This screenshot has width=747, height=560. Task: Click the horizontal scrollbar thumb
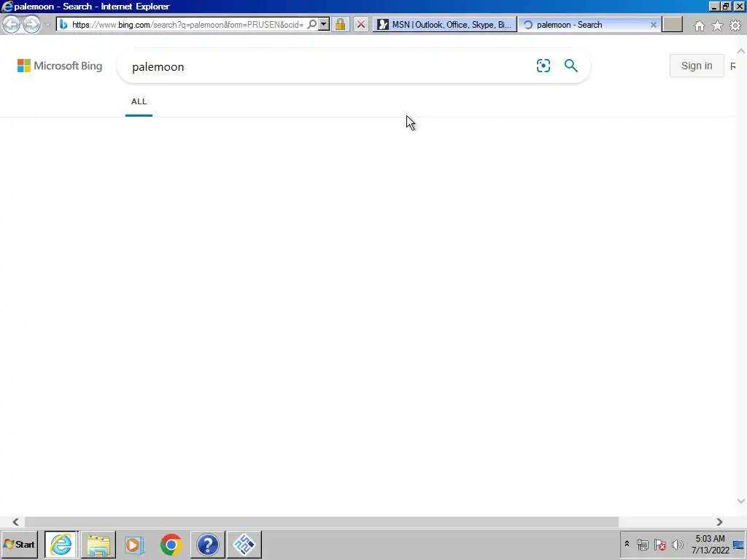click(x=322, y=522)
